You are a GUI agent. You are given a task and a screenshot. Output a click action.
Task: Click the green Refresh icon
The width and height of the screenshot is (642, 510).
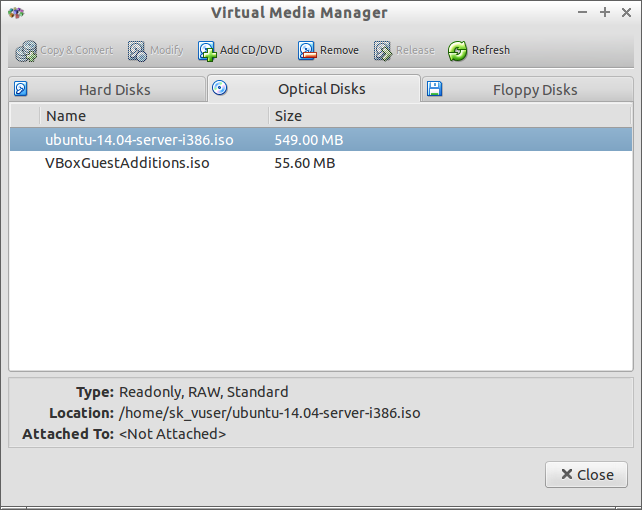click(x=457, y=51)
